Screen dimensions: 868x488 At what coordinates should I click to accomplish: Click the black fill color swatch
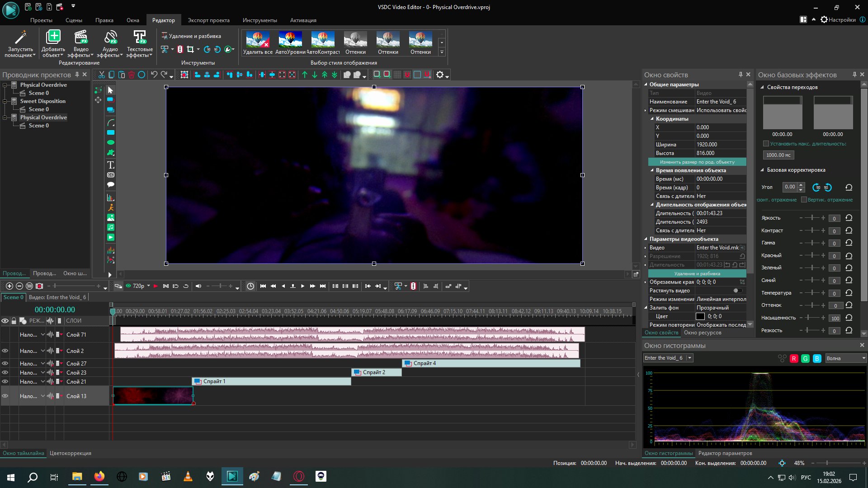pos(700,316)
